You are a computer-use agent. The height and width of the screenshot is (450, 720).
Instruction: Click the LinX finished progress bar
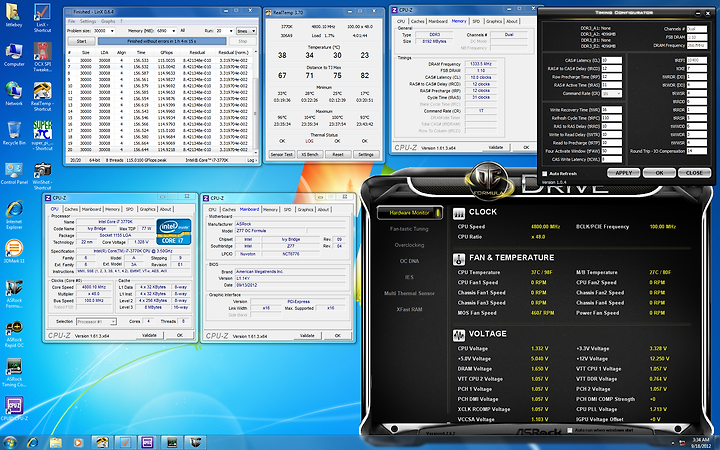click(x=162, y=41)
